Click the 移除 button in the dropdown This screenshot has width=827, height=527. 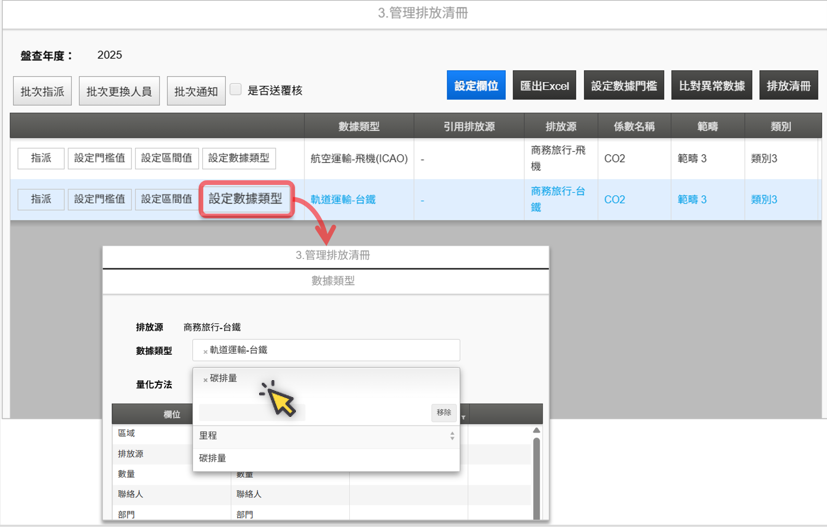pos(443,412)
